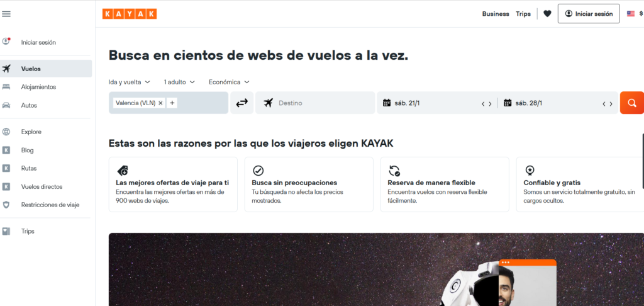Click the Alojamientos bed icon

coord(6,87)
